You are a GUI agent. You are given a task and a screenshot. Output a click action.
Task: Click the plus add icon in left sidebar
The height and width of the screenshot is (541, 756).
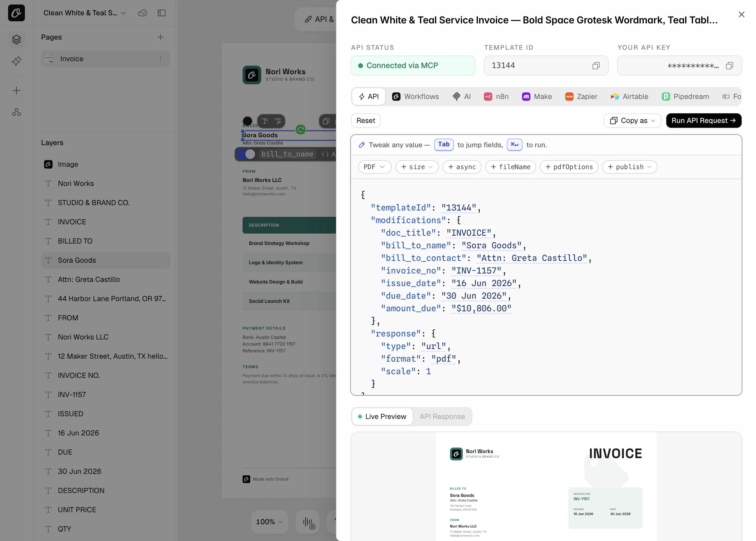pos(16,91)
